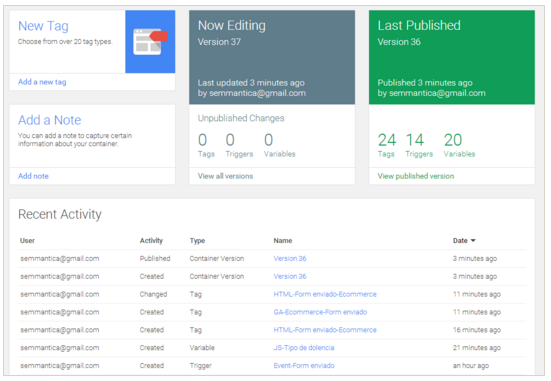Open the Event-Form enviado trigger
Image resolution: width=551 pixels, height=381 pixels.
304,366
